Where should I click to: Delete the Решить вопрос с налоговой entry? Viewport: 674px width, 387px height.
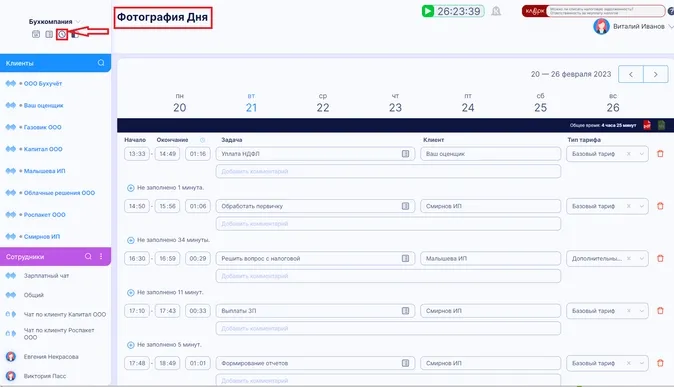pos(660,258)
